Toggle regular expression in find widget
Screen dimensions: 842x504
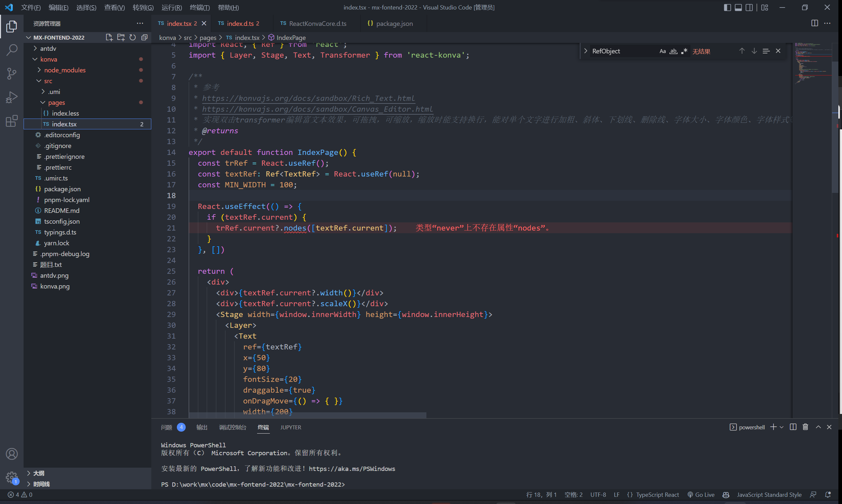coord(684,51)
